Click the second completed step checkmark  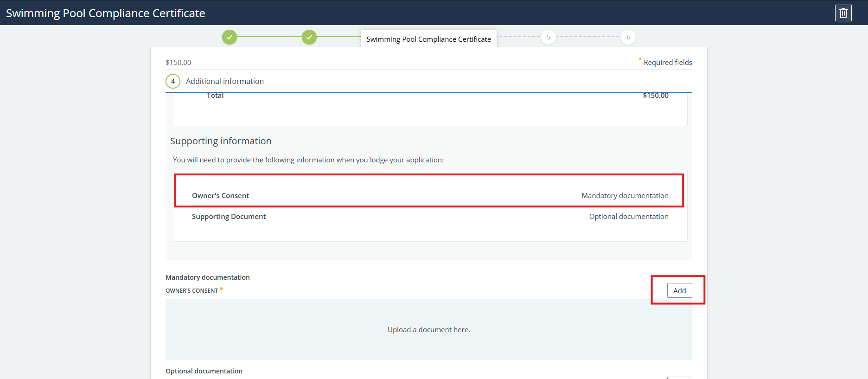coord(309,37)
